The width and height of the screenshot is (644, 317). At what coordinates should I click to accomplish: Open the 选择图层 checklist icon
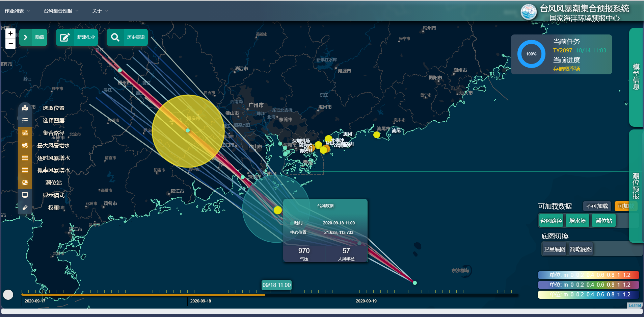tap(25, 120)
